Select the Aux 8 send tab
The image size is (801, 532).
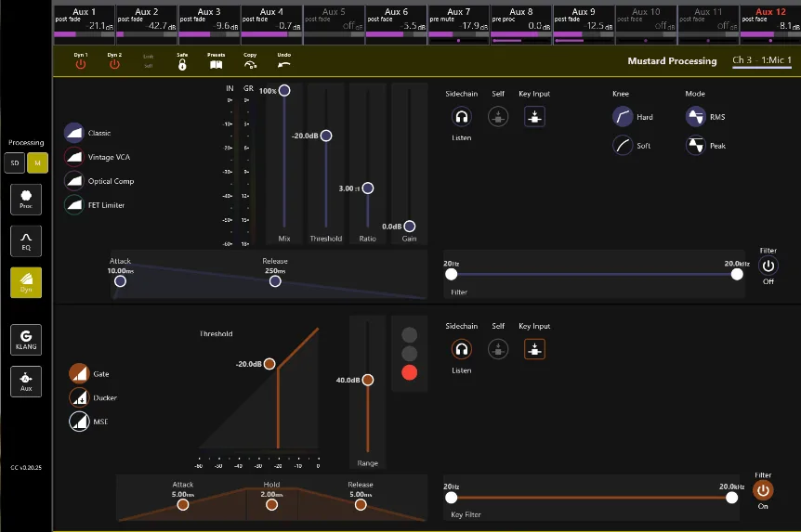[521, 25]
